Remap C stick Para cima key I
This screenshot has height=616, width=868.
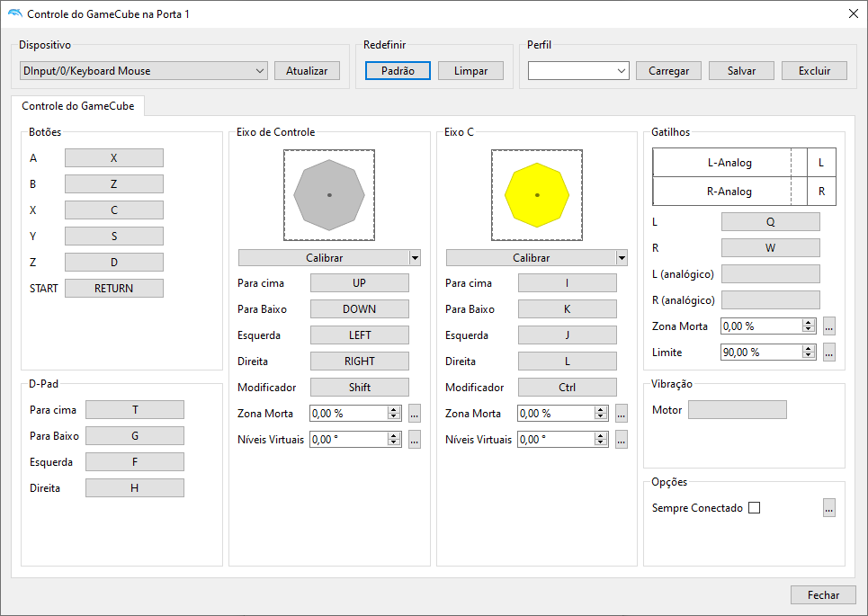(567, 282)
